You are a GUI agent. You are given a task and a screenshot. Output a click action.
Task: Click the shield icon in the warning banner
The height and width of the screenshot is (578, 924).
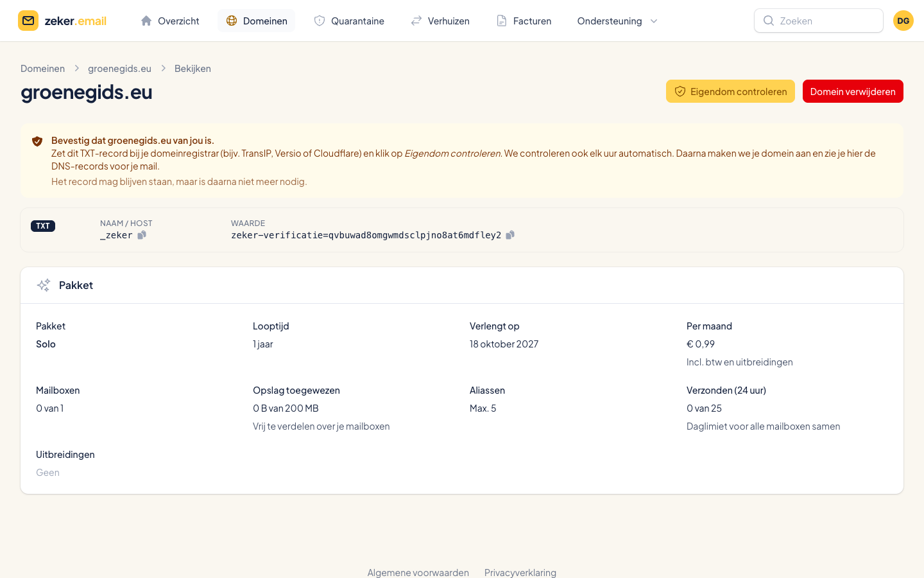pos(37,141)
